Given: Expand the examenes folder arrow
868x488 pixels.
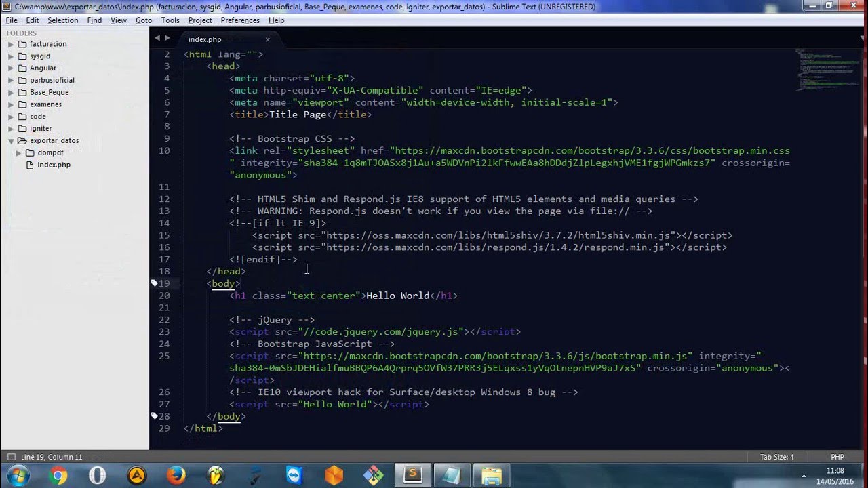Looking at the screenshot, I should (x=11, y=104).
